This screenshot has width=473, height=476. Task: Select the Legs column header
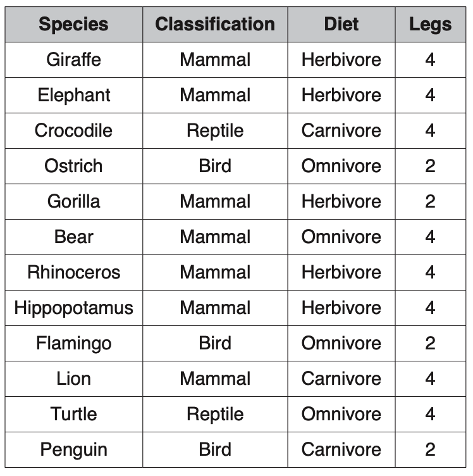[430, 24]
